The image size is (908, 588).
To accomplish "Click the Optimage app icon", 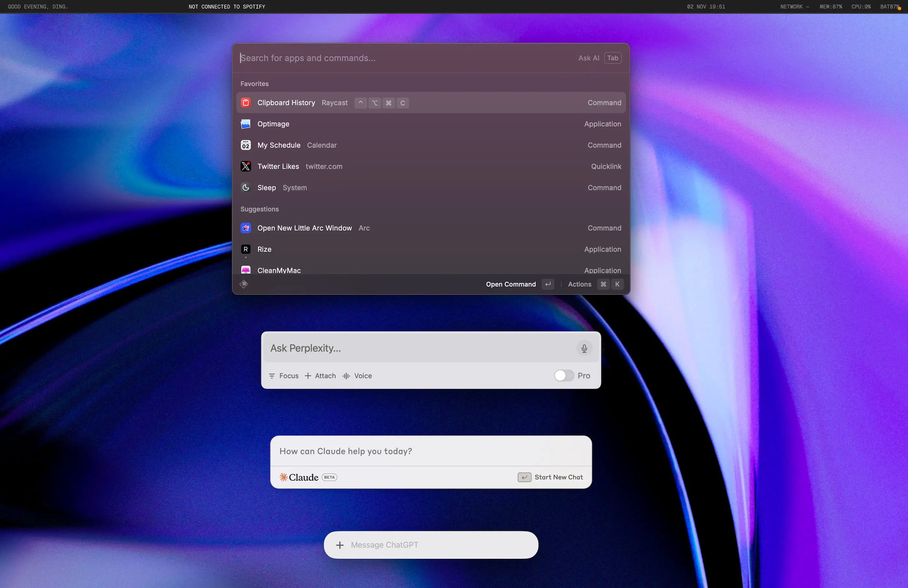I will click(246, 124).
